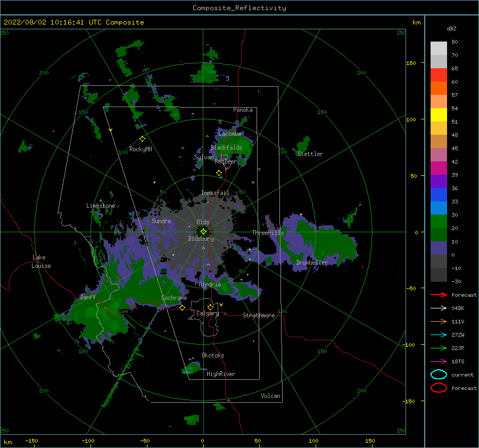This screenshot has width=479, height=448.
Task: Select the RedDeer label
Action: (x=226, y=161)
